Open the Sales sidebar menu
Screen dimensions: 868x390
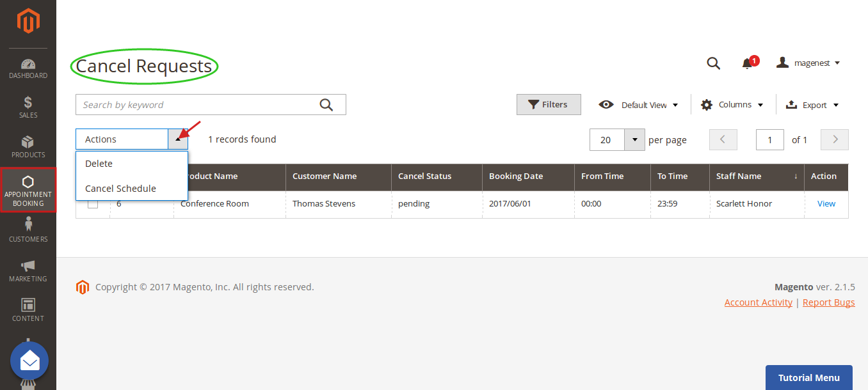(28, 107)
